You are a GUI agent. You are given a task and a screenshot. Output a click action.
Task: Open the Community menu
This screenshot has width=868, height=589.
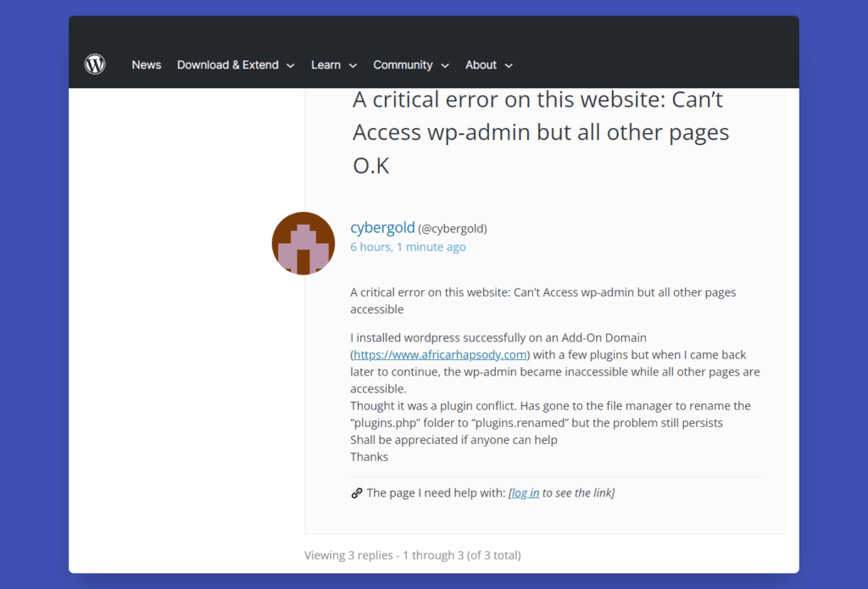[x=403, y=64]
